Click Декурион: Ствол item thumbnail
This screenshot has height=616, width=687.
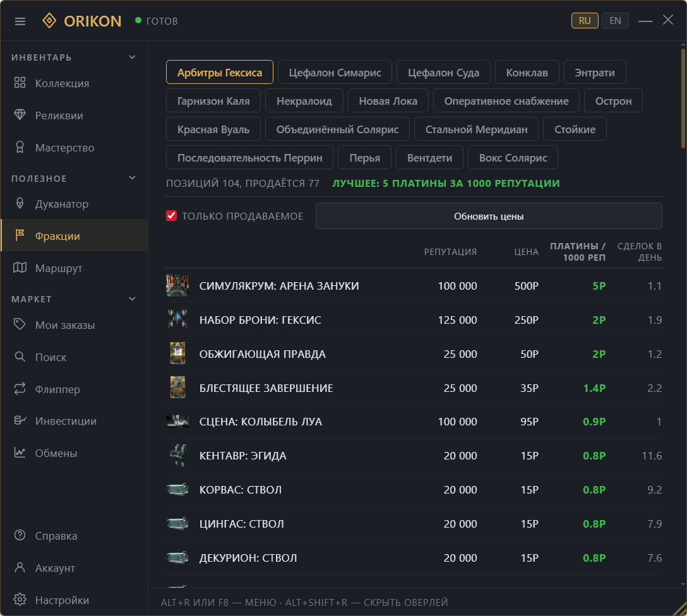[x=177, y=557]
